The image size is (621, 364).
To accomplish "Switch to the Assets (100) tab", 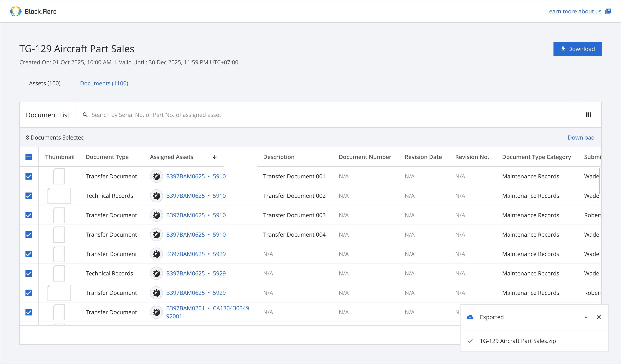I will (x=45, y=83).
